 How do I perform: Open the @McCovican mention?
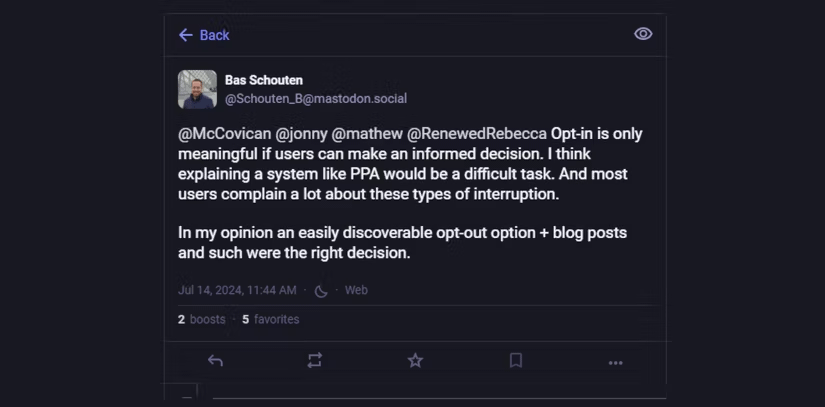coord(224,135)
